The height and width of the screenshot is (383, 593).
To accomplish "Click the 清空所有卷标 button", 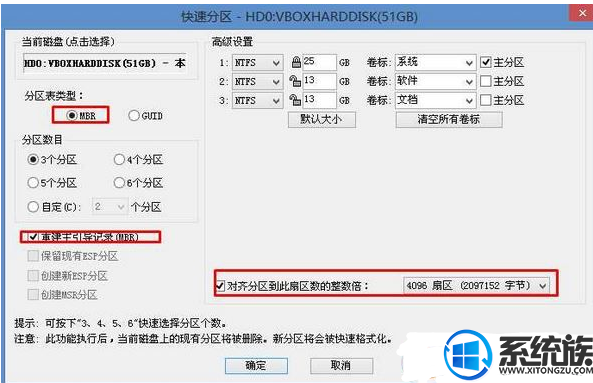I will click(x=449, y=120).
